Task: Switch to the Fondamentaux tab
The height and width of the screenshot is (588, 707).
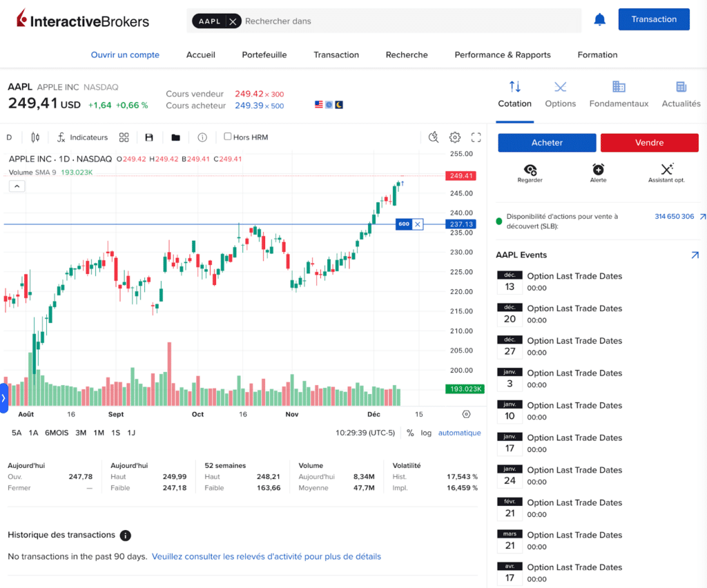Action: pyautogui.click(x=619, y=95)
